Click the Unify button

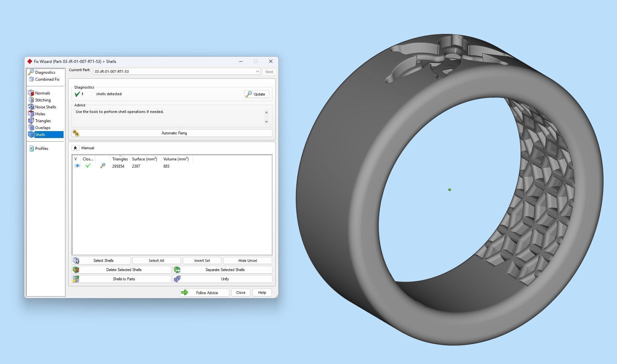click(x=223, y=279)
